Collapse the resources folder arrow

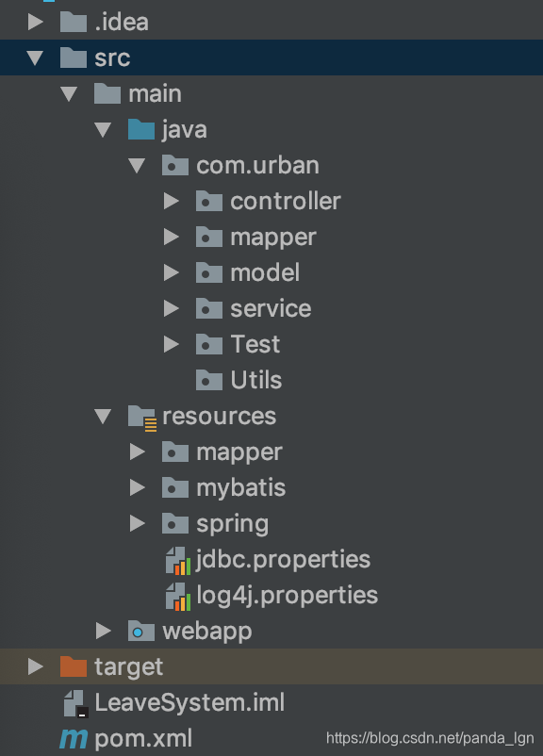103,417
